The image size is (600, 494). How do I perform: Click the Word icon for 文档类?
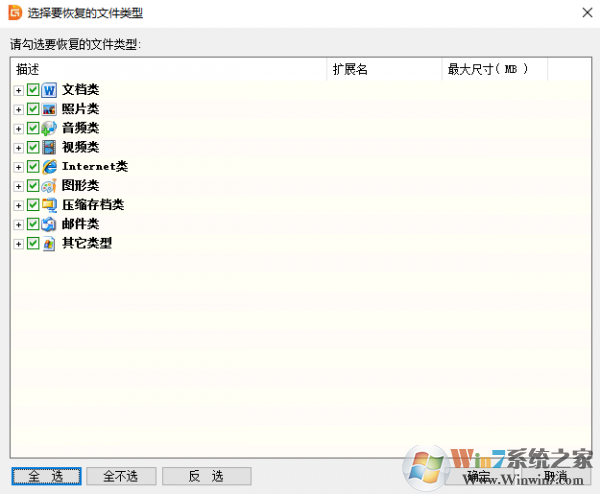49,90
